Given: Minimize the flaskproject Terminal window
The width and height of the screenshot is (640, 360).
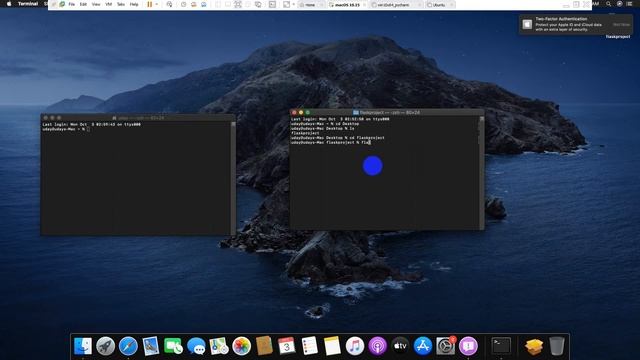Looking at the screenshot, I should 301,112.
